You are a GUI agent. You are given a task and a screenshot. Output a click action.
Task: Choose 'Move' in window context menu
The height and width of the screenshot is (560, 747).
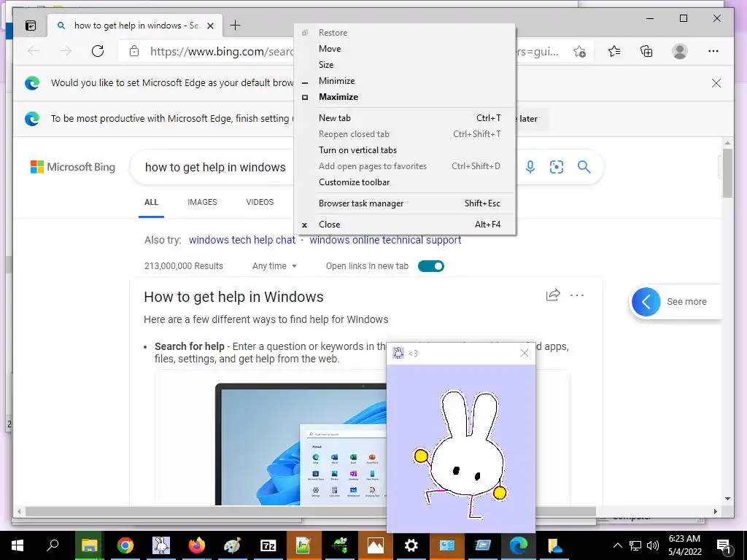pos(404,49)
